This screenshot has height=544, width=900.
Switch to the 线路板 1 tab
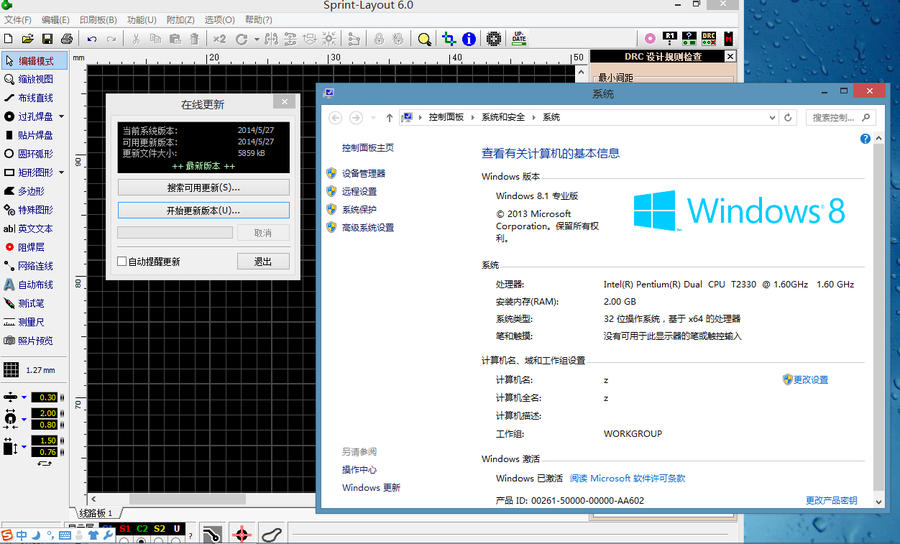click(97, 513)
